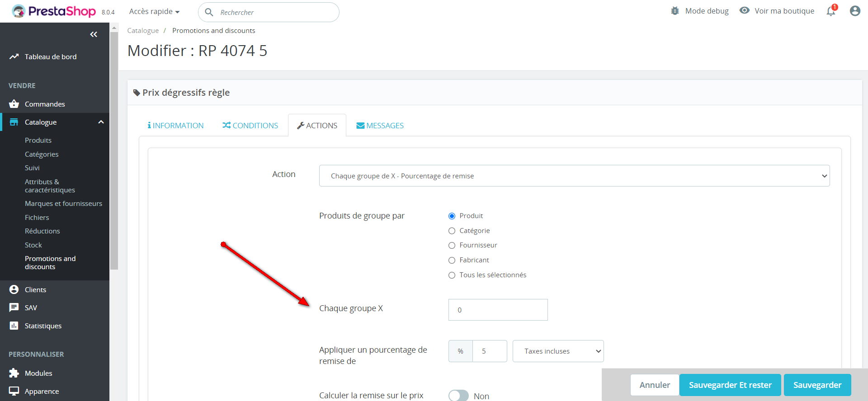This screenshot has width=868, height=401.
Task: Open the Action dropdown
Action: coord(574,176)
